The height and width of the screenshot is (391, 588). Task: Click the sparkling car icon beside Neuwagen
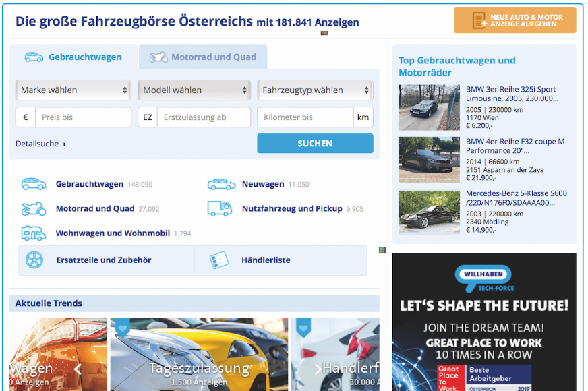pyautogui.click(x=221, y=184)
